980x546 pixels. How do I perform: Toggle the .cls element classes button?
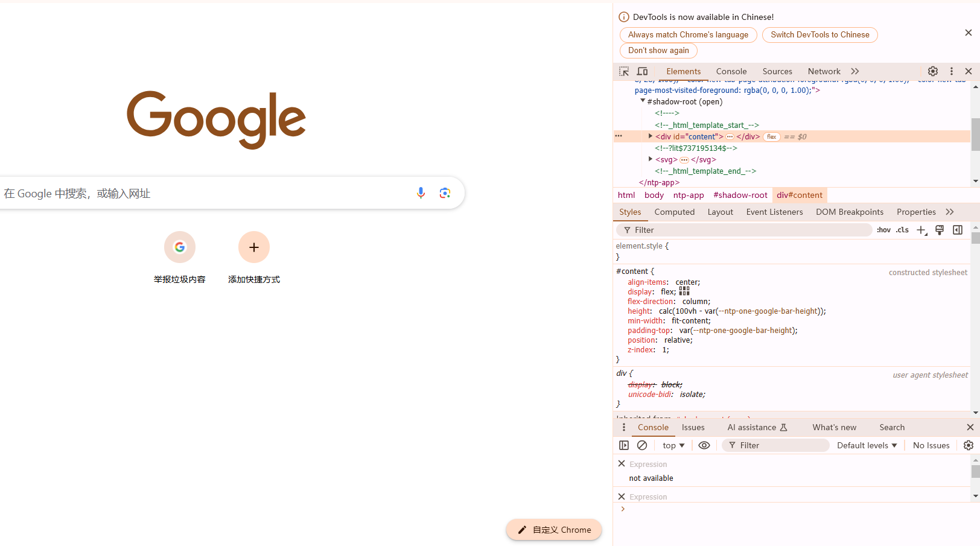click(902, 230)
